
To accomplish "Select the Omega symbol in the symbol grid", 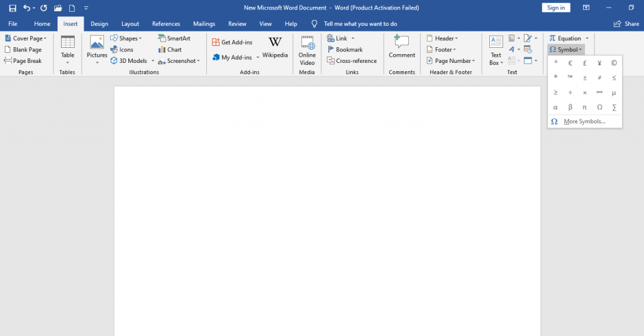I will (x=599, y=108).
